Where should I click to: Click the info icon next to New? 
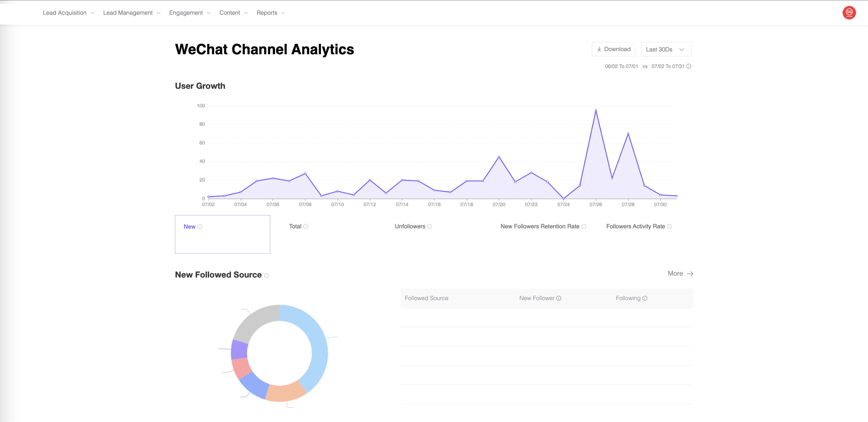[x=199, y=227]
